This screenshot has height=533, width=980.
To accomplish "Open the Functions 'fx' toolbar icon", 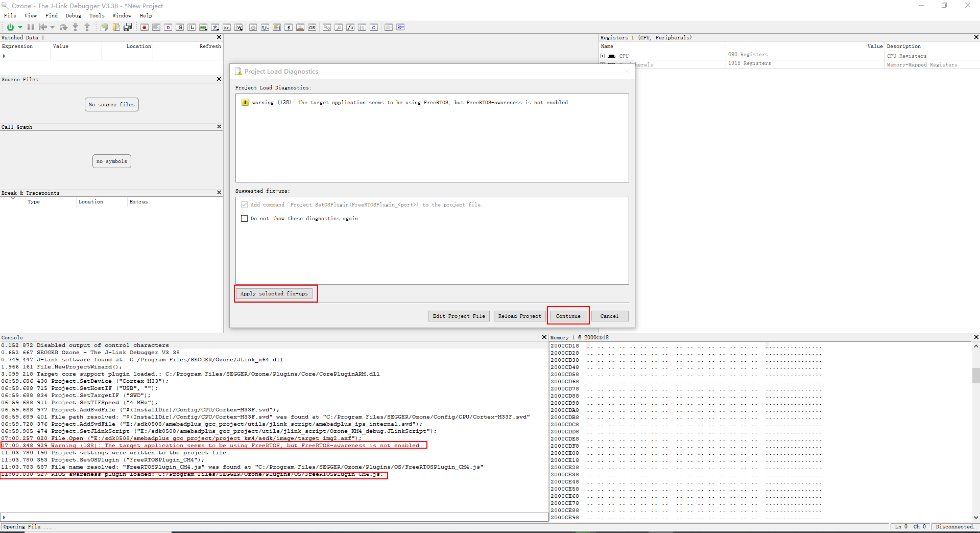I will pos(350,27).
